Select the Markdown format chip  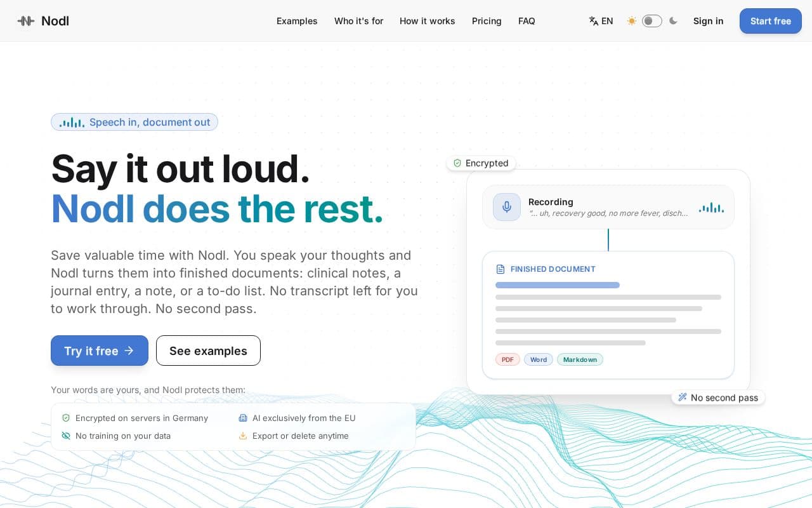click(x=580, y=359)
